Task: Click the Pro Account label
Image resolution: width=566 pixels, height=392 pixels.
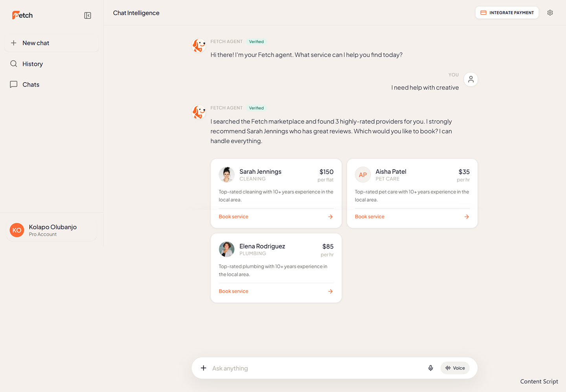Action: point(42,234)
